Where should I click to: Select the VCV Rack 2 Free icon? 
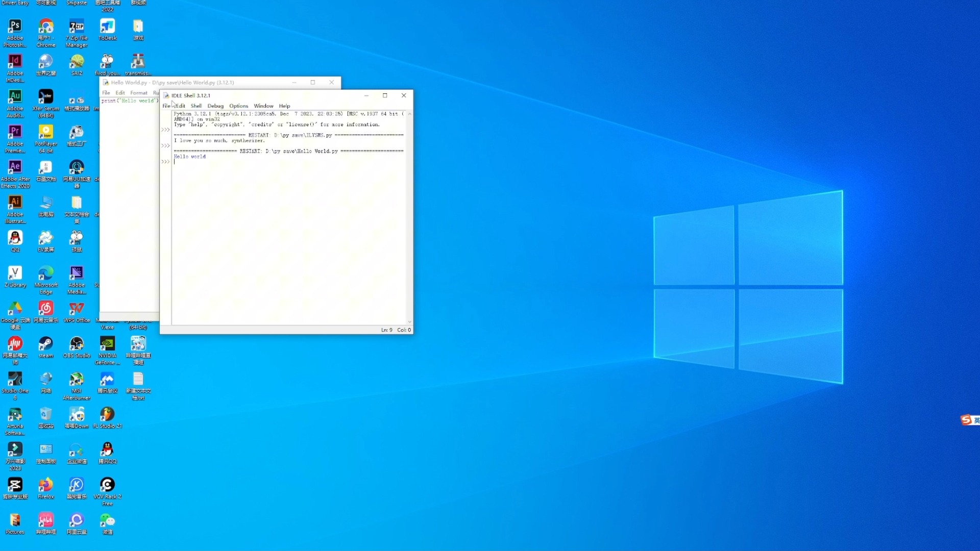point(107,491)
